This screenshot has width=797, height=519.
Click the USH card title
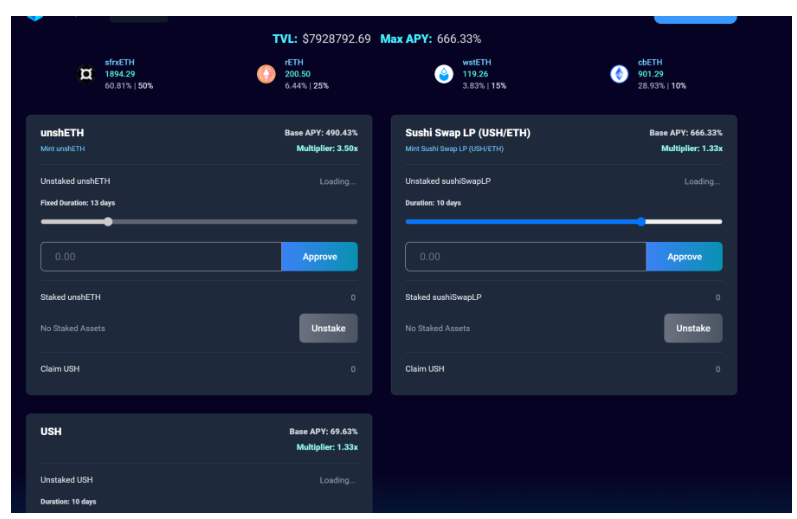[51, 432]
